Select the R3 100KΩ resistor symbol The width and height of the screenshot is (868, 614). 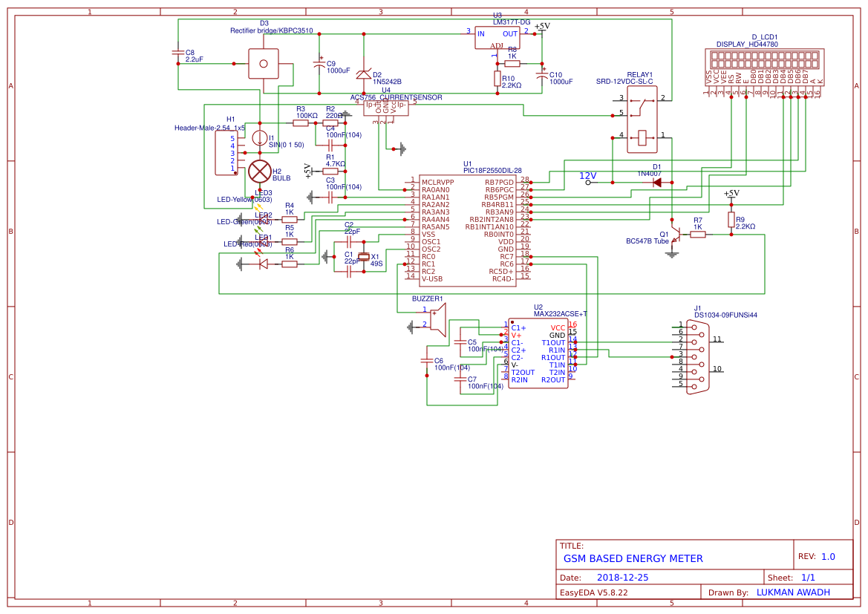pos(301,123)
